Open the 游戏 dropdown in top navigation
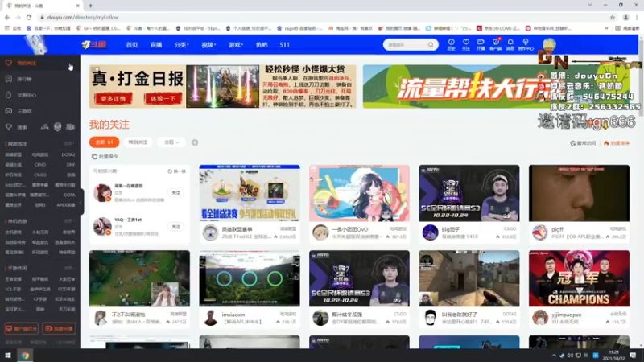The height and width of the screenshot is (362, 644). point(236,45)
